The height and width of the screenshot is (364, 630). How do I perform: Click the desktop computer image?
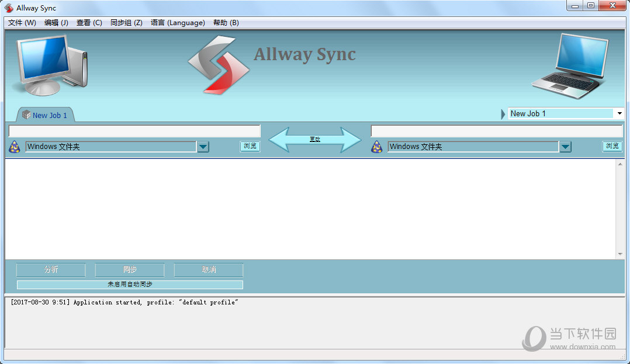51,64
